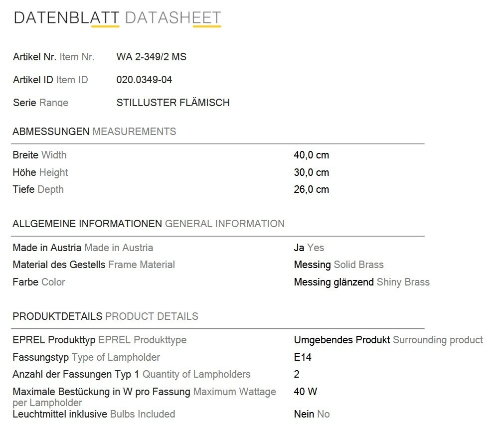
Task: Click the item ID 020.0349-04
Action: (145, 80)
